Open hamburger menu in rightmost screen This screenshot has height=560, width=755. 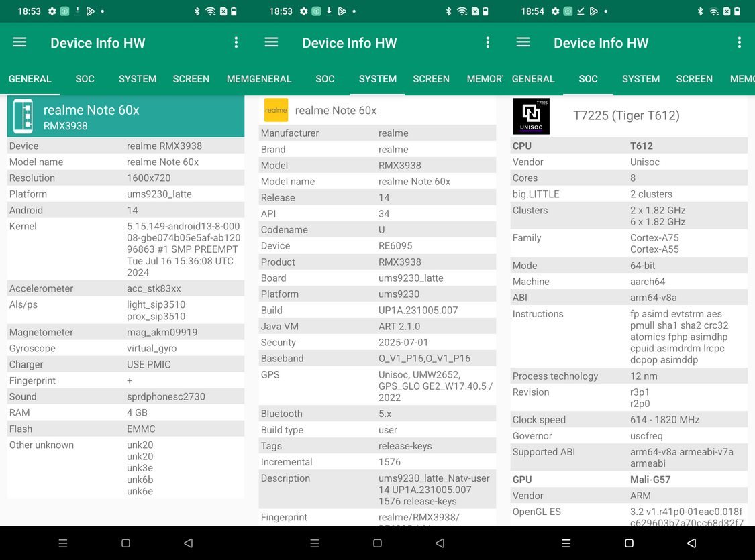pyautogui.click(x=523, y=42)
